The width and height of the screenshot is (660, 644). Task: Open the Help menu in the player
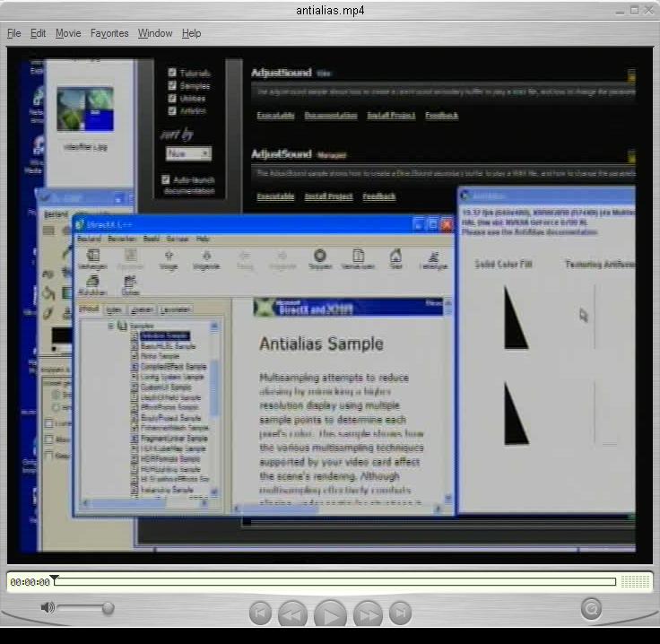(x=192, y=33)
